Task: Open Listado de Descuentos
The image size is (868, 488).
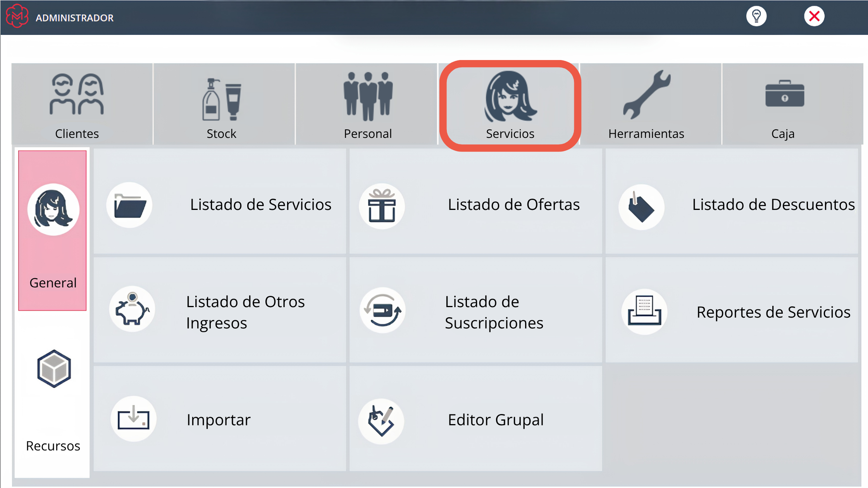Action: click(732, 201)
